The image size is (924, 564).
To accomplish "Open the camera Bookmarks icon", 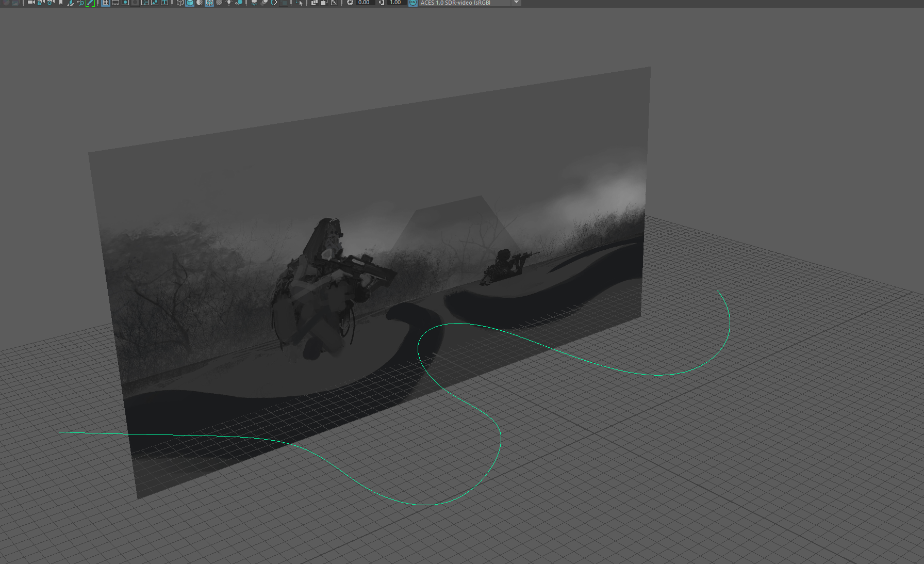I will click(x=61, y=3).
